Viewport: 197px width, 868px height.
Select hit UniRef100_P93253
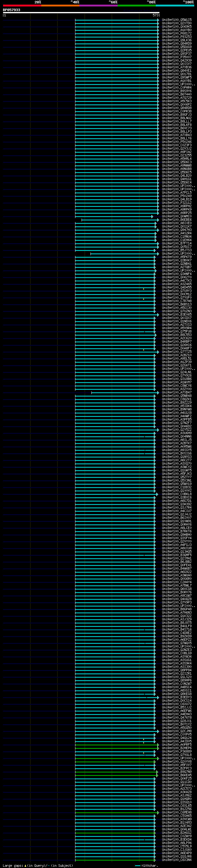(x=177, y=37)
